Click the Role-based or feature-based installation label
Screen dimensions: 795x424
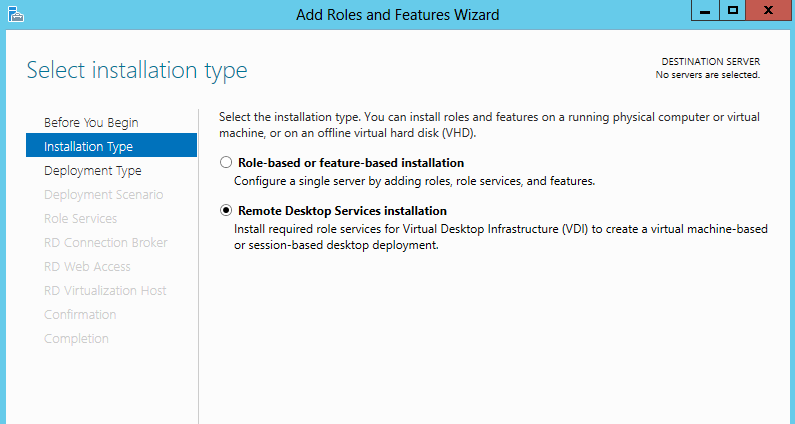[351, 163]
